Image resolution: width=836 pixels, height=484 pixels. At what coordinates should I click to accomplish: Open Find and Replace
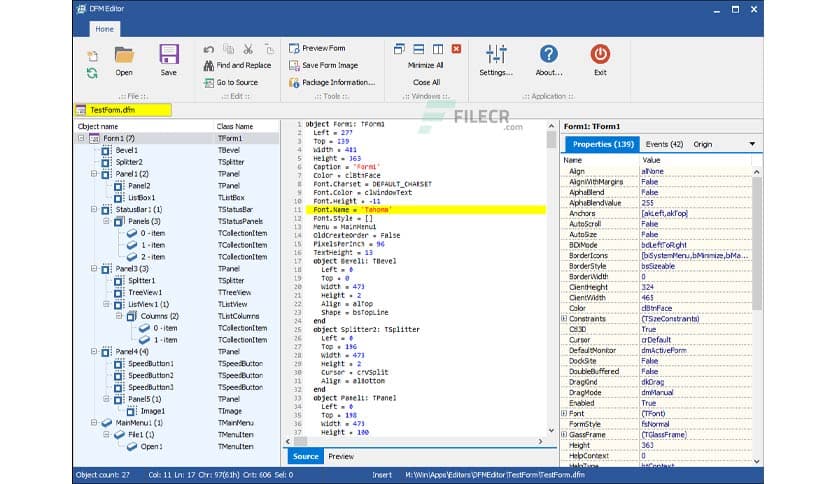237,65
